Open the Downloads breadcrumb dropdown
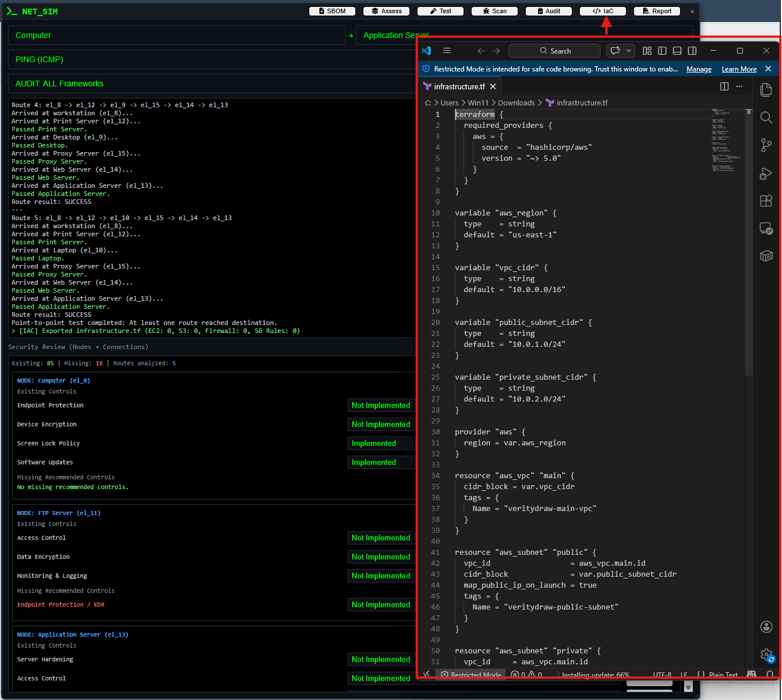This screenshot has height=700, width=782. [517, 103]
